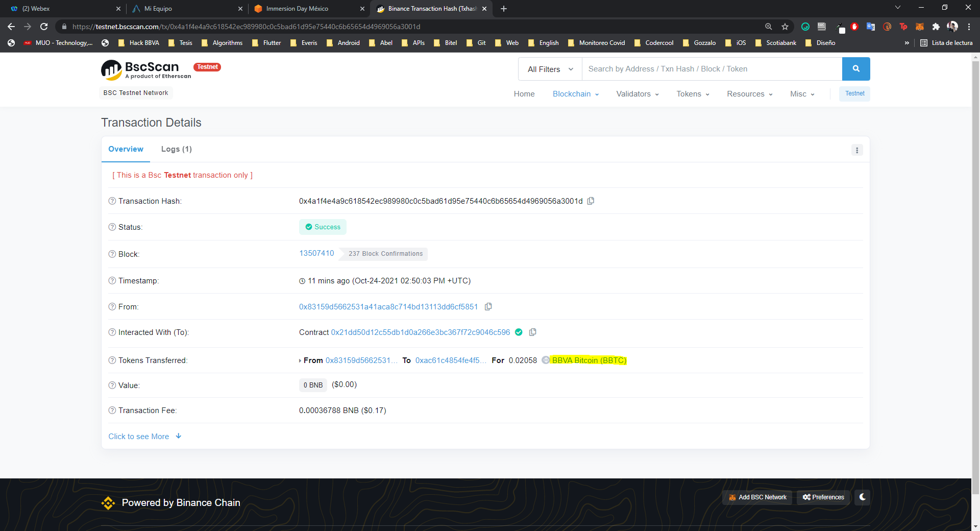Click the Tokens Transferred help icon
This screenshot has height=531, width=980.
pyautogui.click(x=112, y=360)
